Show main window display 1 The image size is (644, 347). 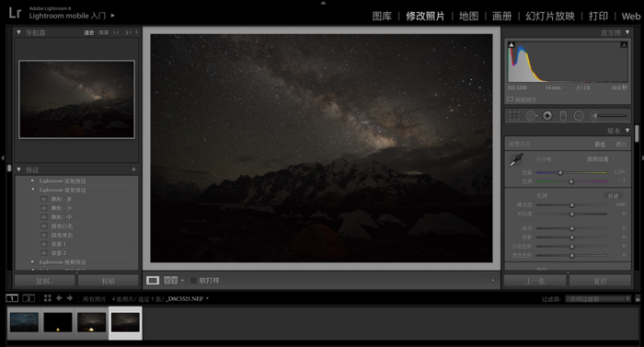coord(12,298)
